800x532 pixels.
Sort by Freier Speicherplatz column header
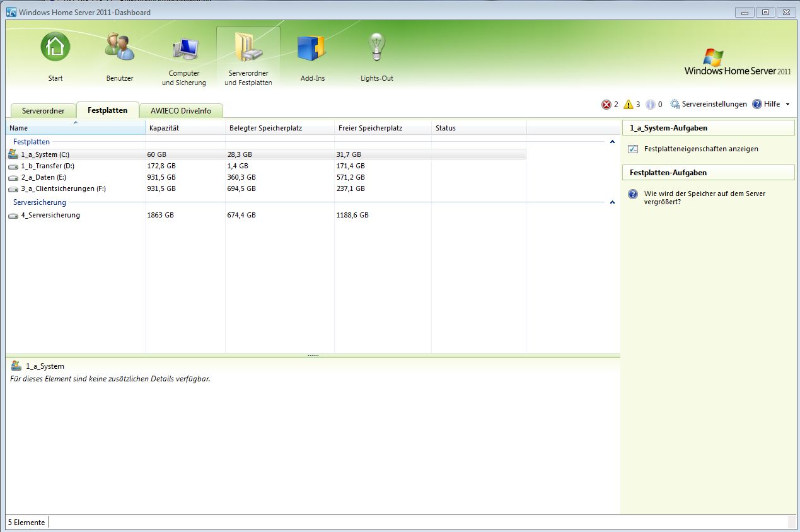pos(383,128)
